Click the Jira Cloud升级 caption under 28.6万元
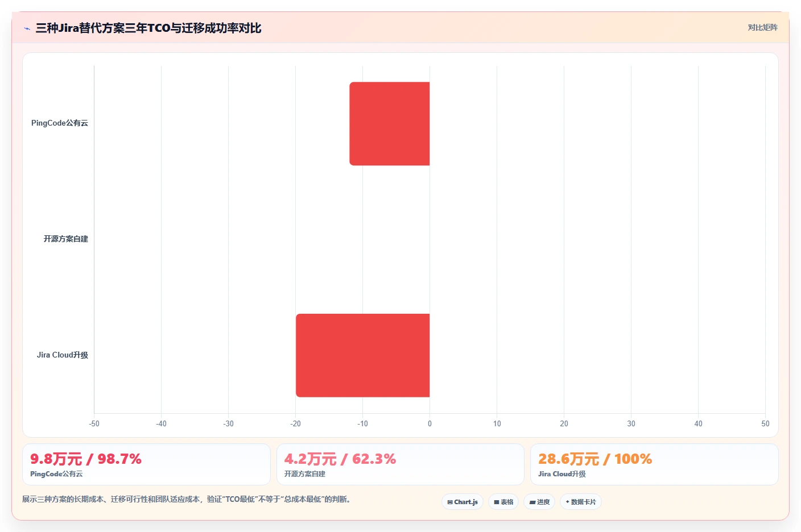Viewport: 801px width, 532px height. point(562,474)
